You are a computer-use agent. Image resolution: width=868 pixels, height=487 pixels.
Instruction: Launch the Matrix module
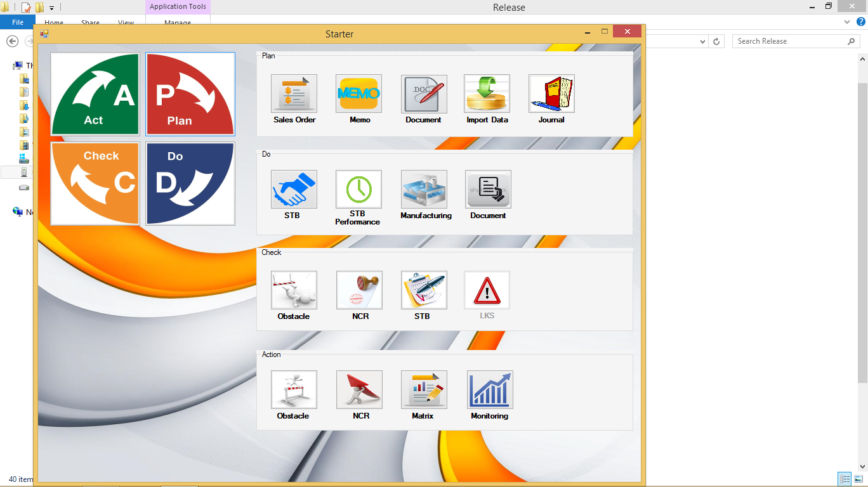424,389
